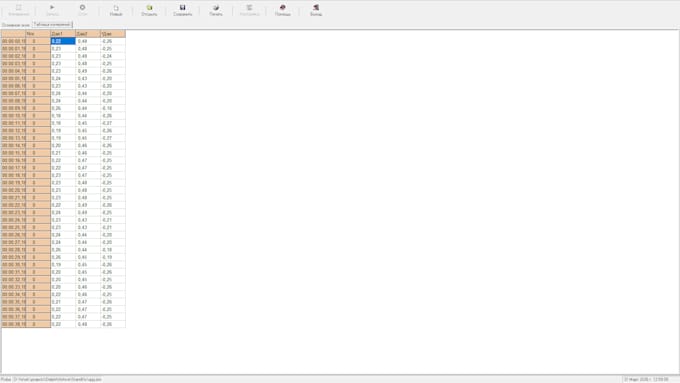Click the time cell 00:00:38,10 in last row
The image size is (680, 383).
13,324
